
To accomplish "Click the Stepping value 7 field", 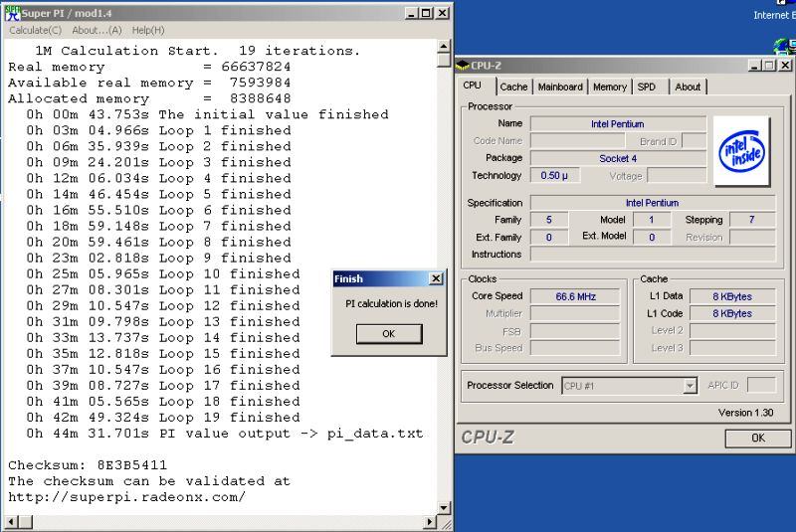I will point(752,220).
